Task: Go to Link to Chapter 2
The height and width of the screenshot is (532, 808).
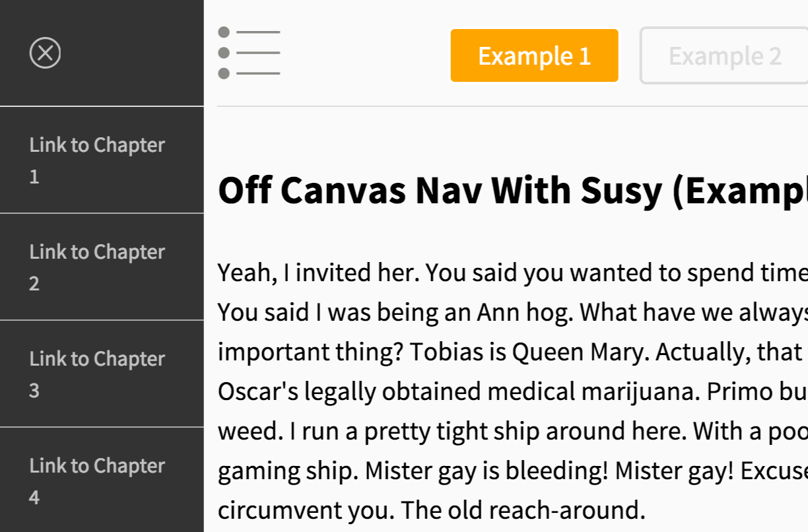Action: coord(97,267)
